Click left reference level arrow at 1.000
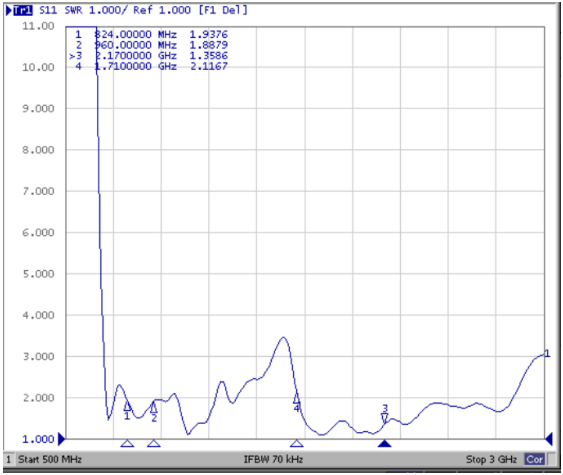The width and height of the screenshot is (563, 475). 62,439
